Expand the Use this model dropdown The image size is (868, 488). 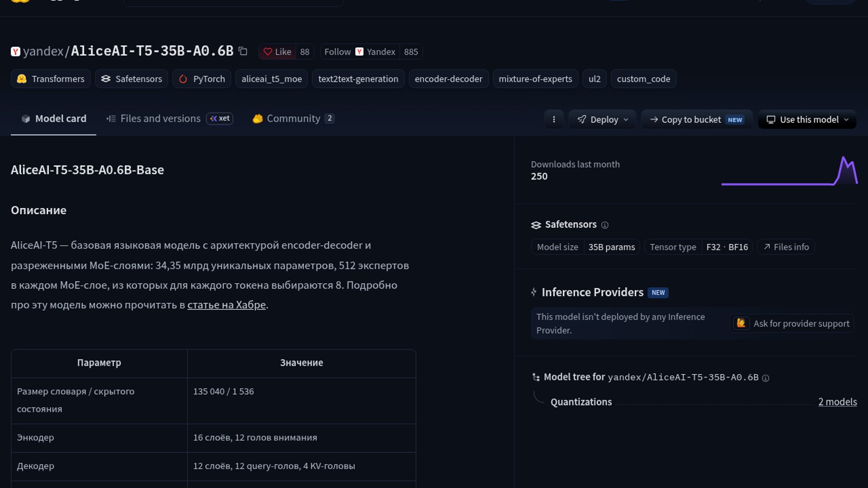click(x=807, y=119)
